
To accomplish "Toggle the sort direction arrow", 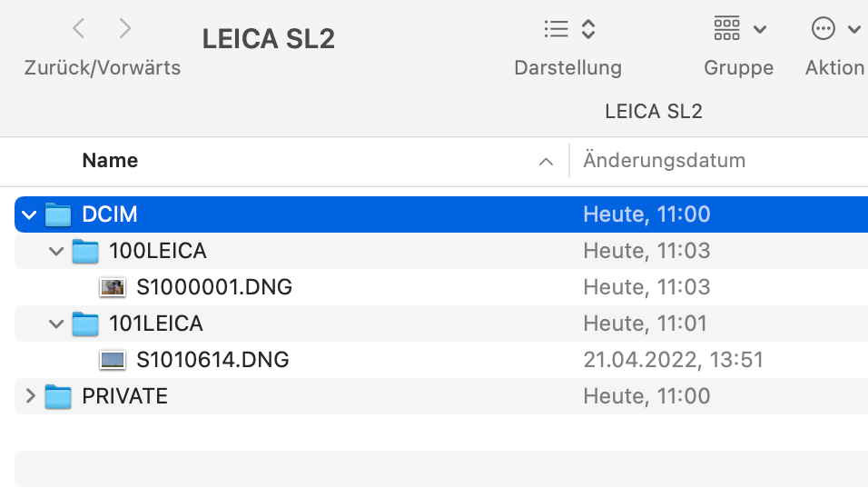I will [546, 162].
